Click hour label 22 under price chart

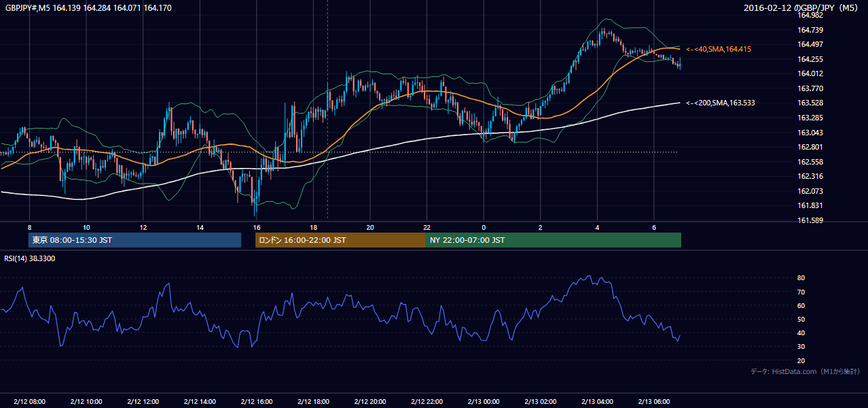(427, 227)
